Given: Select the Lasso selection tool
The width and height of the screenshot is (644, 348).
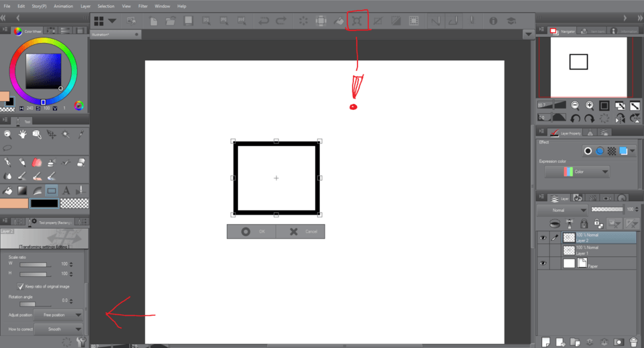Looking at the screenshot, I should coord(7,148).
